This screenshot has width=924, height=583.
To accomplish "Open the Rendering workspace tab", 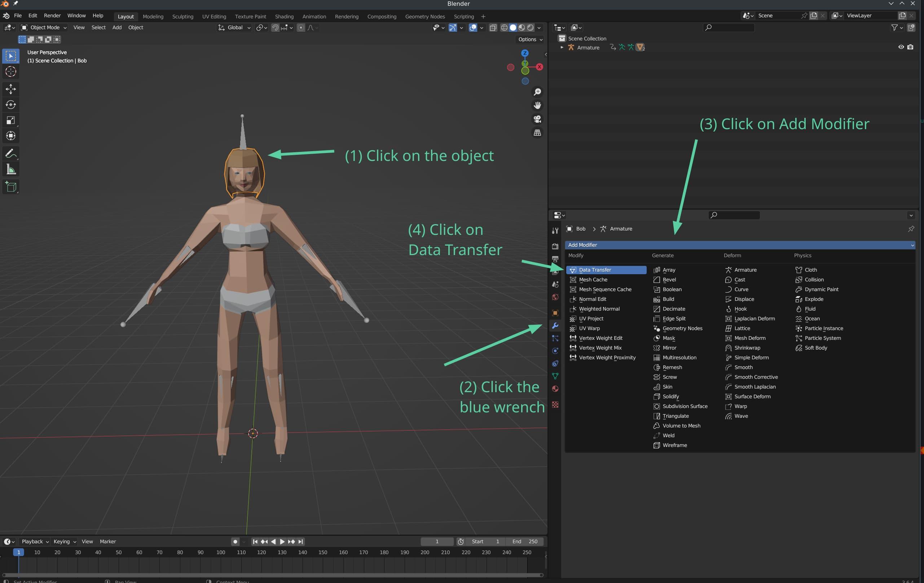I will coord(346,16).
